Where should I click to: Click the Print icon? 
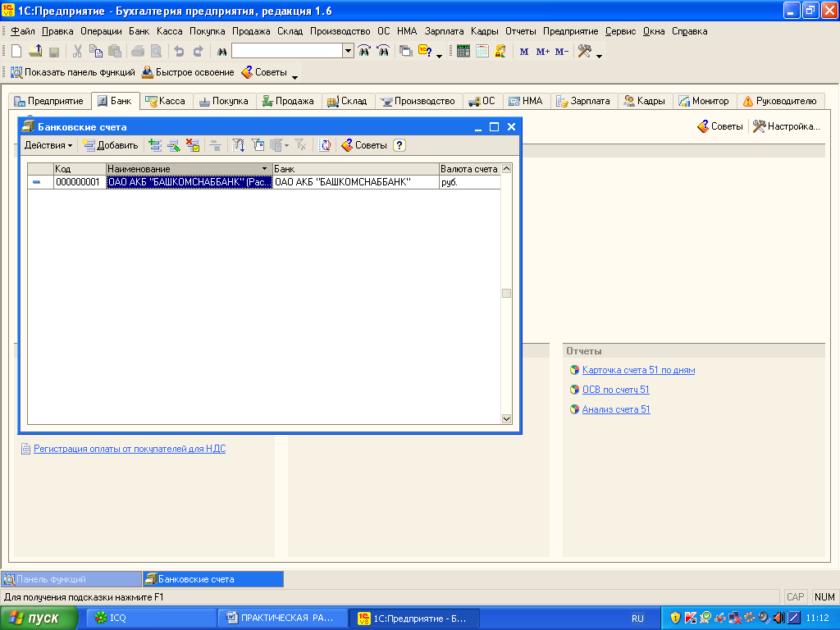click(x=138, y=52)
